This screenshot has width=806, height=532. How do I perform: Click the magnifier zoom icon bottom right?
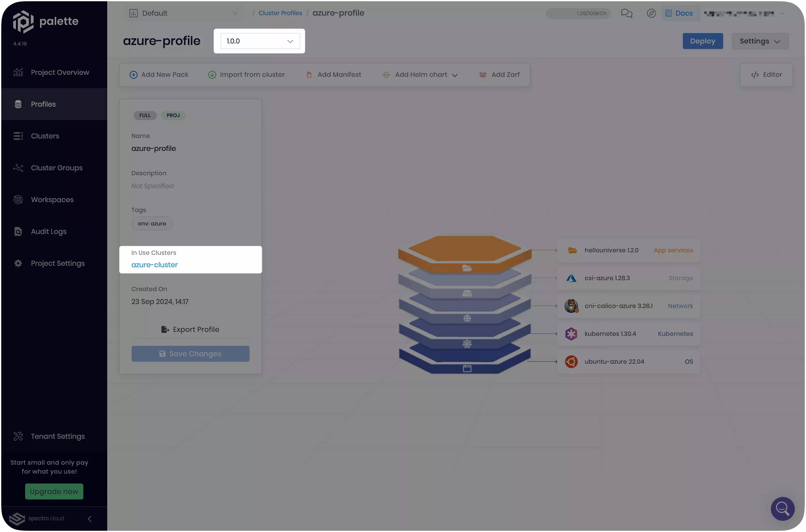click(783, 509)
